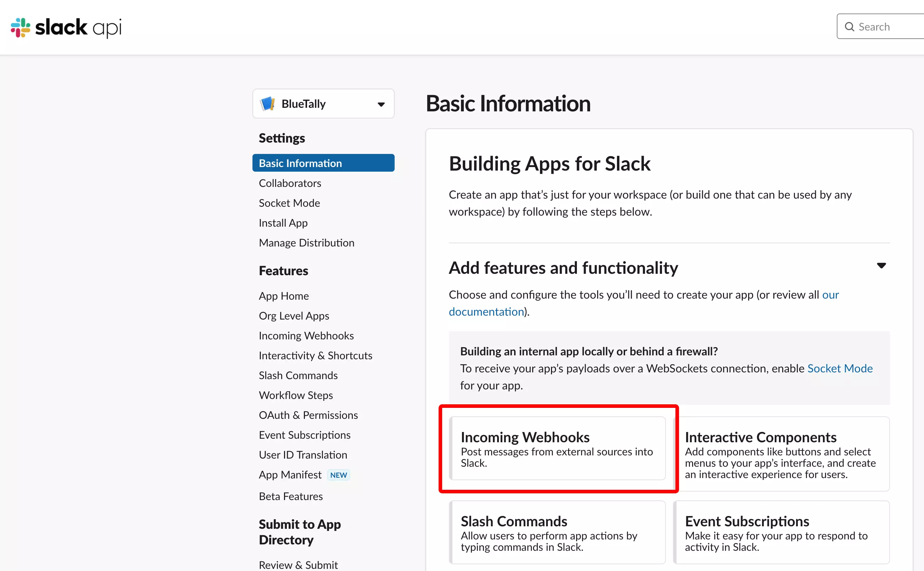This screenshot has width=924, height=571.
Task: Navigate to Org Level Apps
Action: (x=294, y=316)
